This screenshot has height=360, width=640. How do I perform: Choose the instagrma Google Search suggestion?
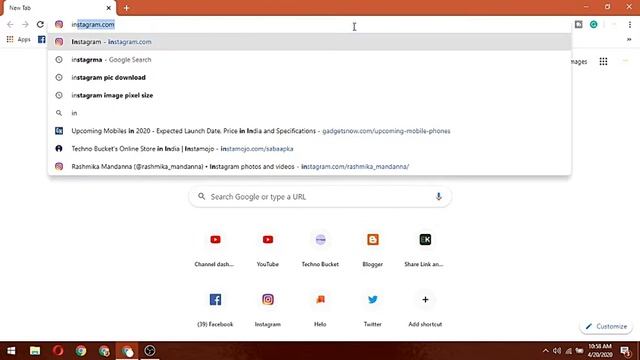click(x=309, y=60)
